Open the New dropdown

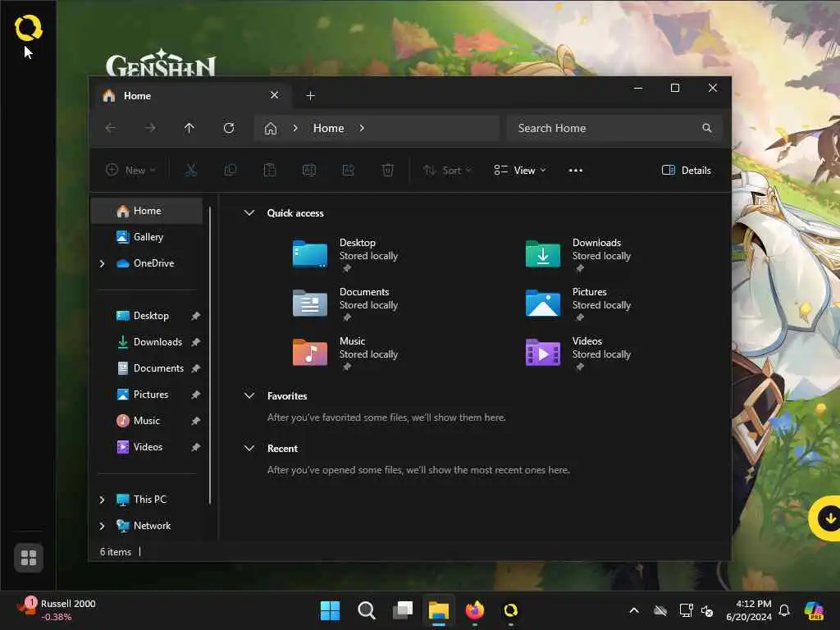130,171
